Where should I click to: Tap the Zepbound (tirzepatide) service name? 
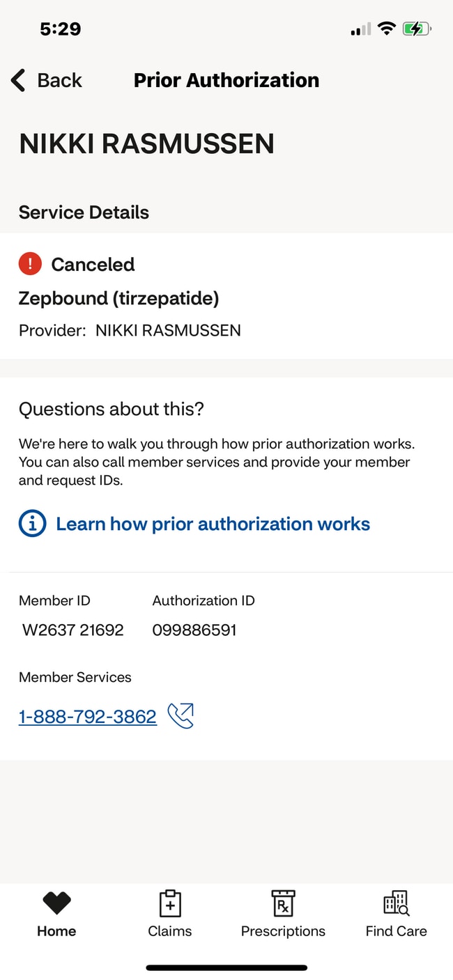tap(118, 299)
